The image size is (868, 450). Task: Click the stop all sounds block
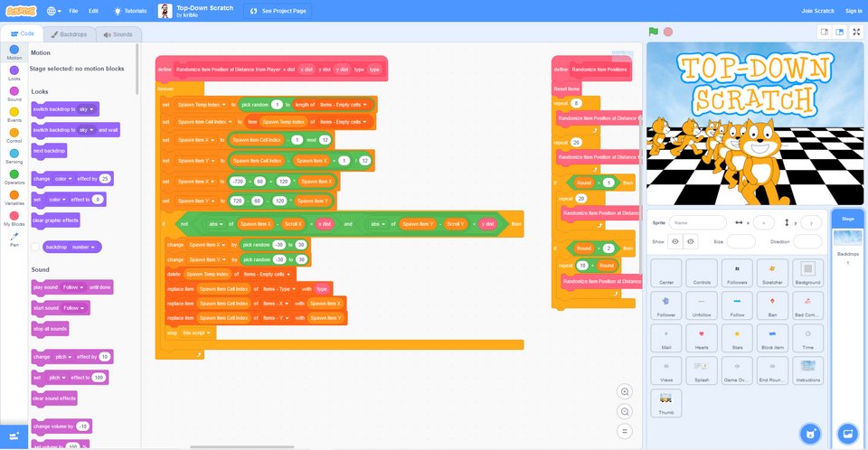coord(50,329)
